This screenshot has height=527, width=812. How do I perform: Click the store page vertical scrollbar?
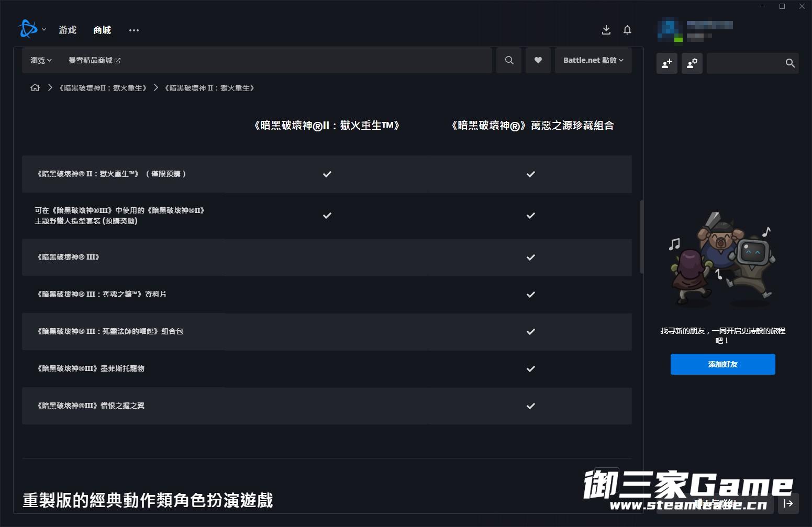(642, 237)
